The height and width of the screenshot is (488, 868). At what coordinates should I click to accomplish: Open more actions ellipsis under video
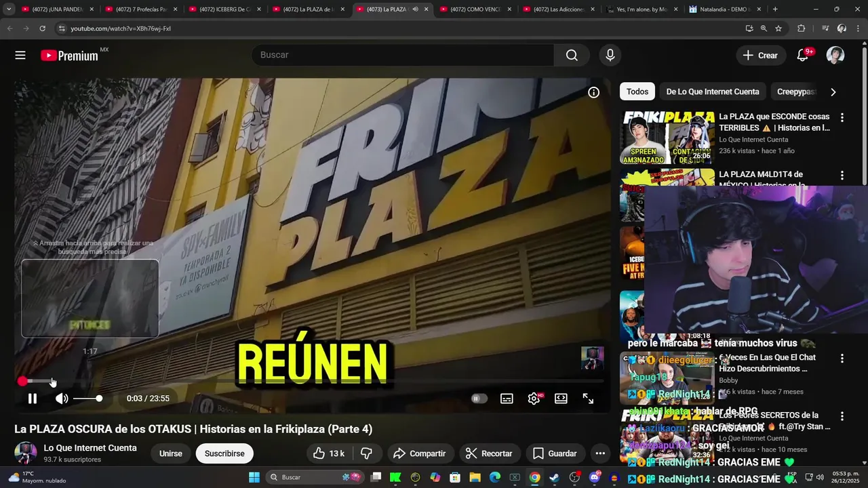[600, 453]
